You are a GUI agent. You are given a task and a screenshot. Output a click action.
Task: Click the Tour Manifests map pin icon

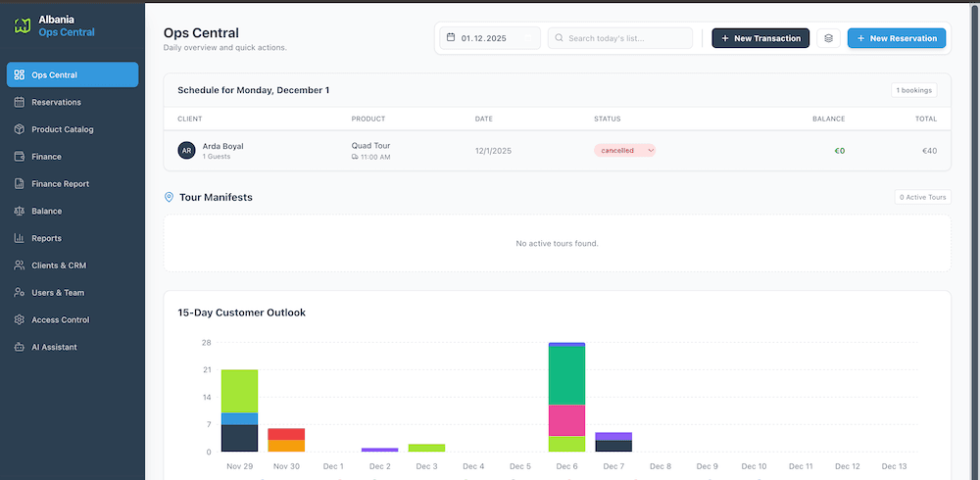pyautogui.click(x=170, y=197)
